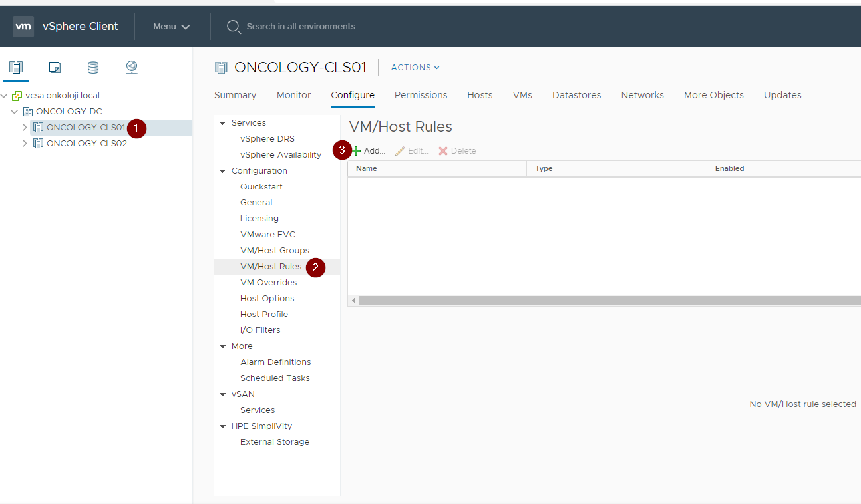Click the horizontal scrollbar of rules table
Viewport: 861px width, 504px height.
[609, 301]
